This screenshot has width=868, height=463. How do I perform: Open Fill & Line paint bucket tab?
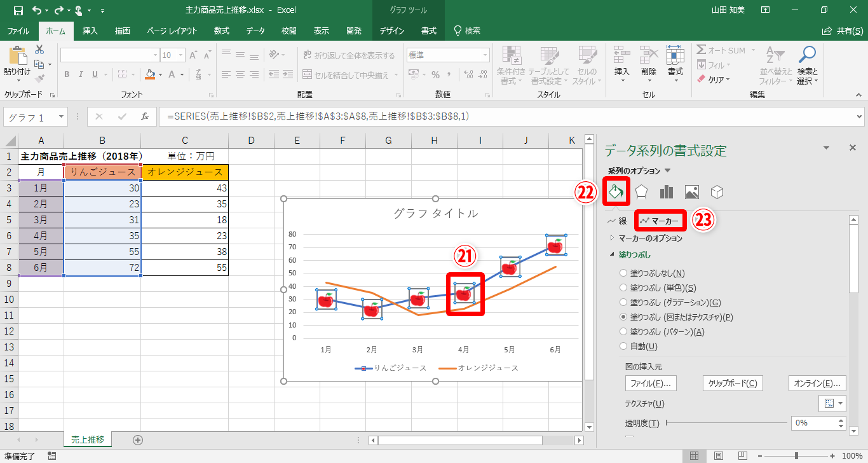click(615, 192)
